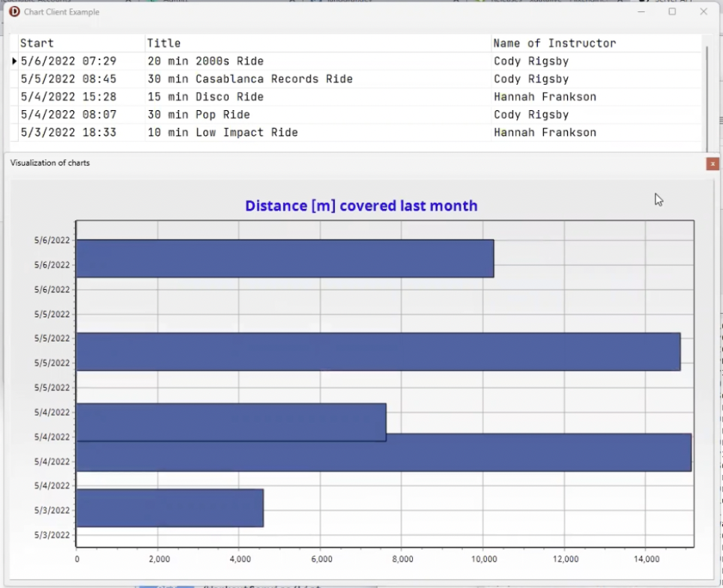Click Hannah Frankson in the Low Impact Ride row
This screenshot has width=723, height=588.
[545, 133]
